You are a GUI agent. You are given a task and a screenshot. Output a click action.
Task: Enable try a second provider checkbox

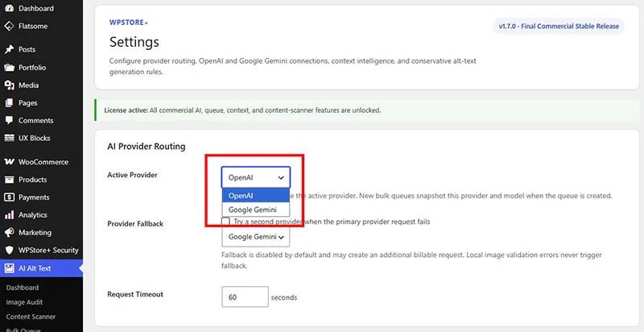(225, 222)
